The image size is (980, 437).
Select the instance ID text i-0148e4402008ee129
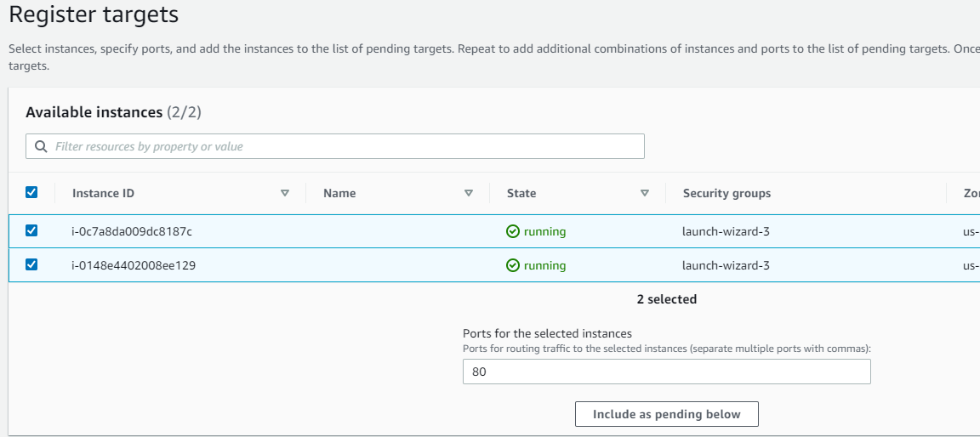(x=134, y=265)
